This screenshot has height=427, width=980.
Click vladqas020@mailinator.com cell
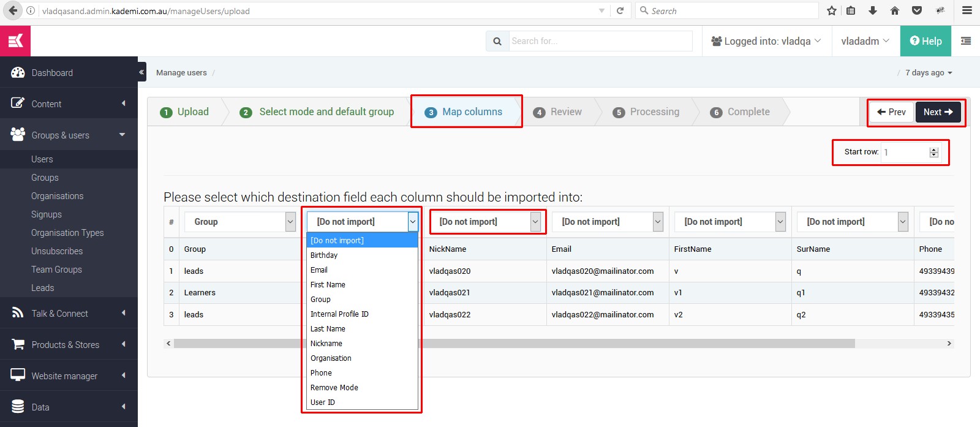(x=608, y=271)
